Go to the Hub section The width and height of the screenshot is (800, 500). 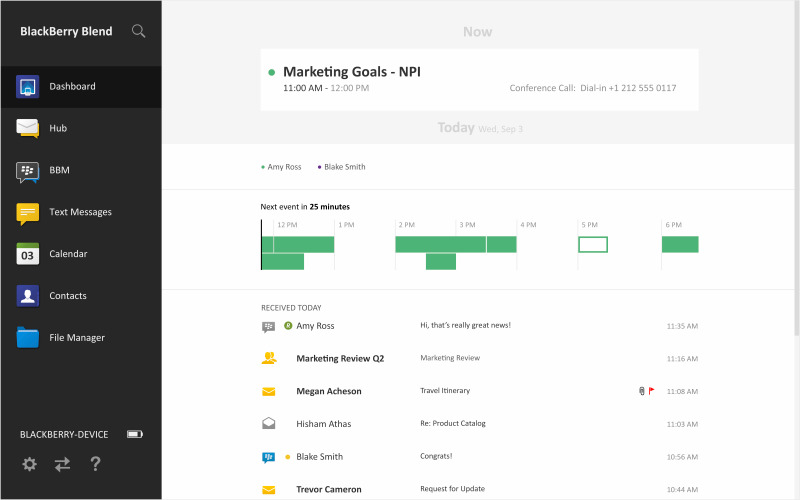[58, 128]
